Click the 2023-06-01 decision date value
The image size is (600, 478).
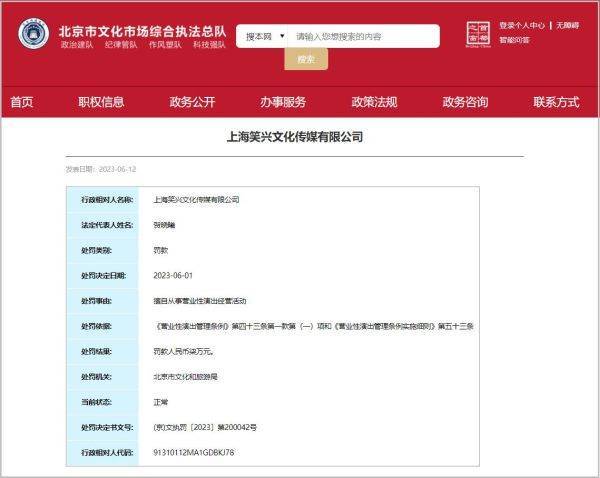click(173, 276)
